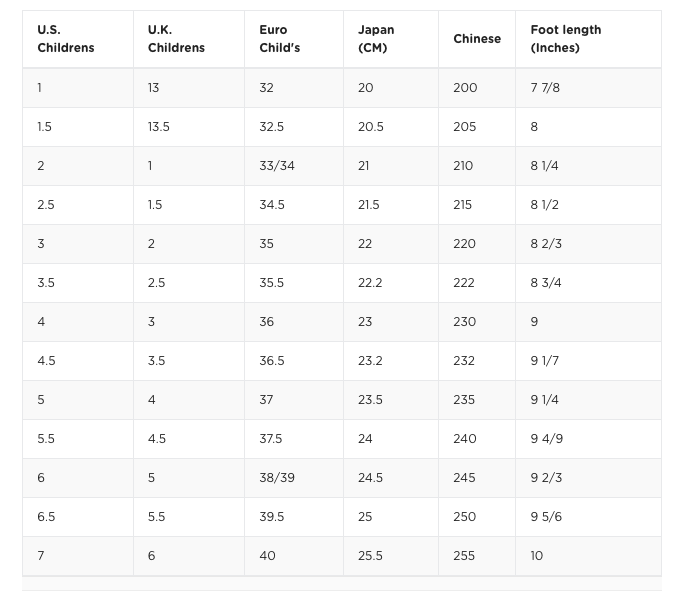Click foot length 7 7/8 cell

545,88
